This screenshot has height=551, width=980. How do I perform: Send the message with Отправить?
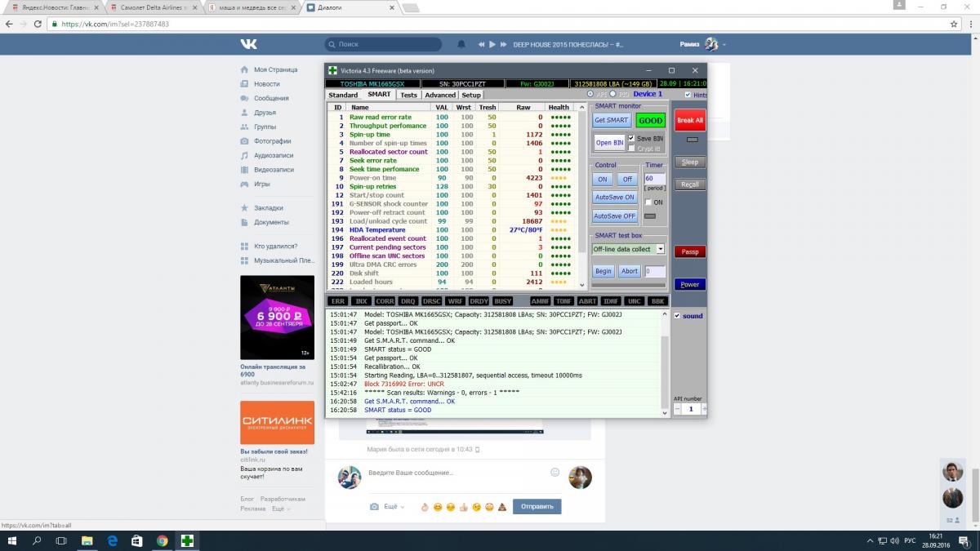[537, 506]
